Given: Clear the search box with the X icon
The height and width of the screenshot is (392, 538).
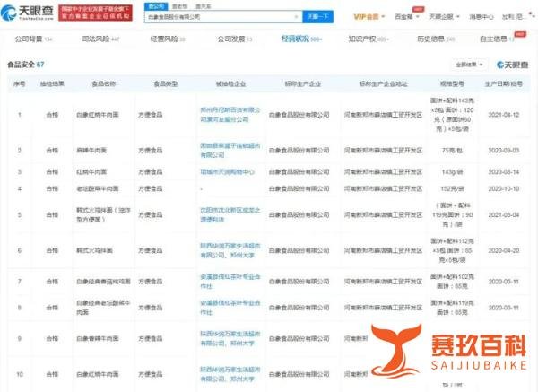Looking at the screenshot, I should tap(296, 16).
